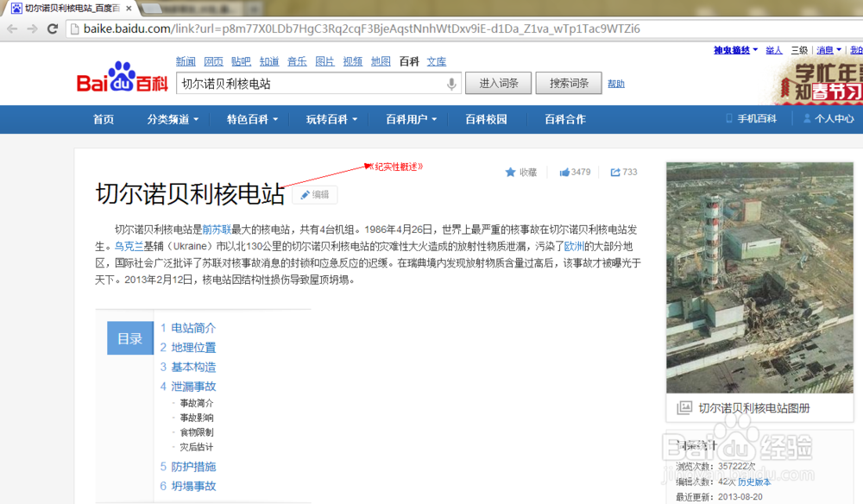Click the browser forward arrow
The height and width of the screenshot is (504, 863).
tap(32, 29)
